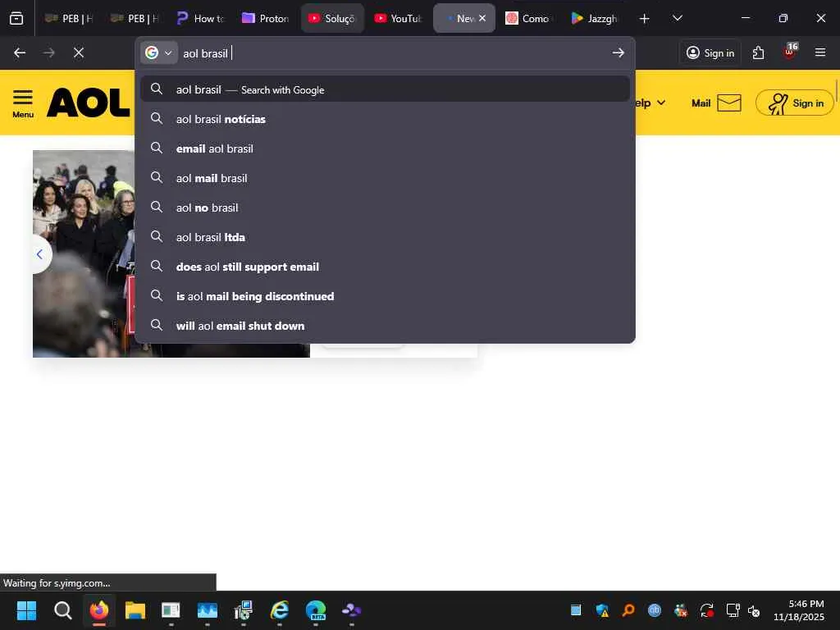Switch to the YouTube tab
This screenshot has width=840, height=630.
(x=398, y=18)
